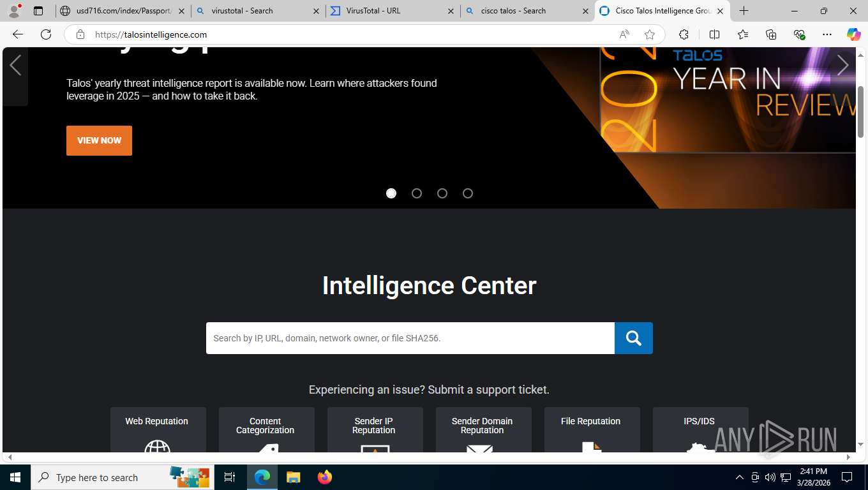The height and width of the screenshot is (490, 868).
Task: Open Task View on the taskbar
Action: pyautogui.click(x=230, y=477)
